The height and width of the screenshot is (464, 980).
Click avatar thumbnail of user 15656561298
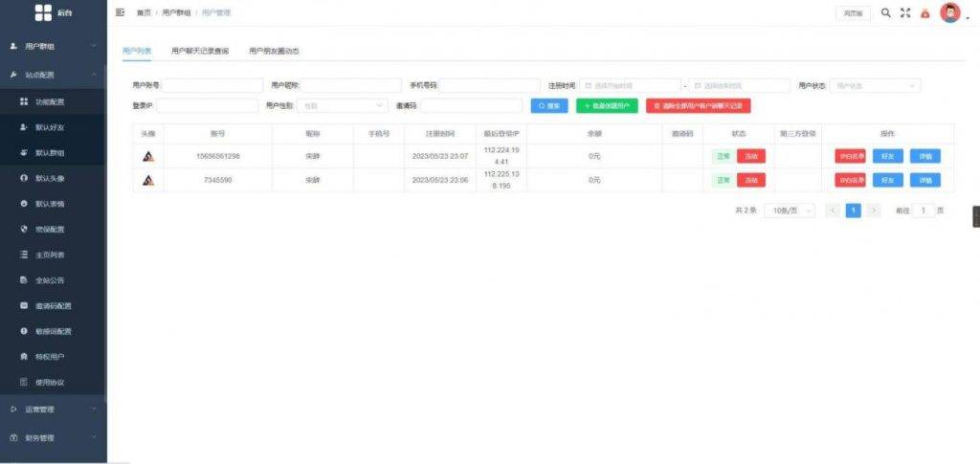(x=148, y=156)
